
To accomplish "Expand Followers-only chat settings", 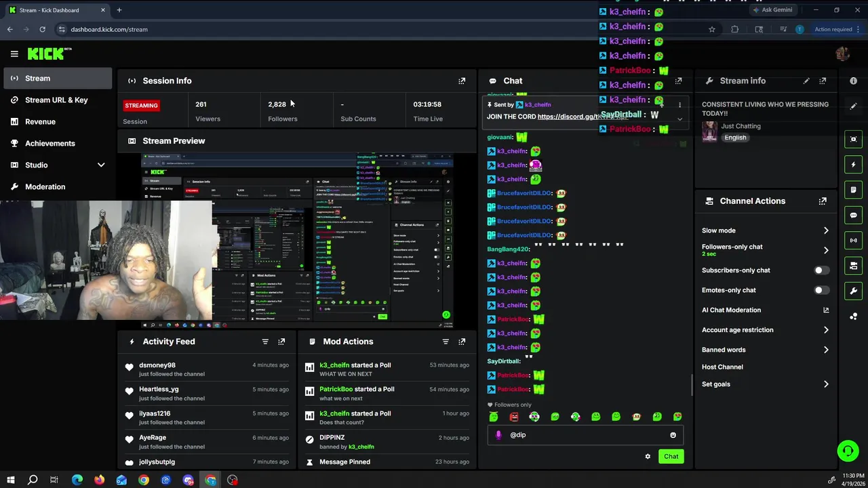I will tap(826, 250).
